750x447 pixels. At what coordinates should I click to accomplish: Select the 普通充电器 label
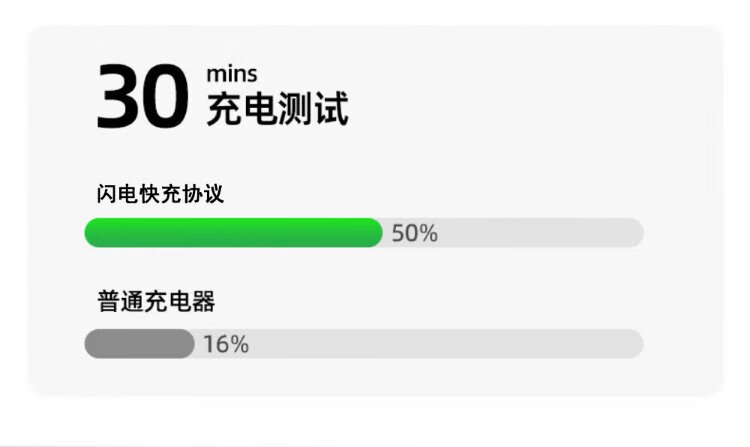point(156,301)
